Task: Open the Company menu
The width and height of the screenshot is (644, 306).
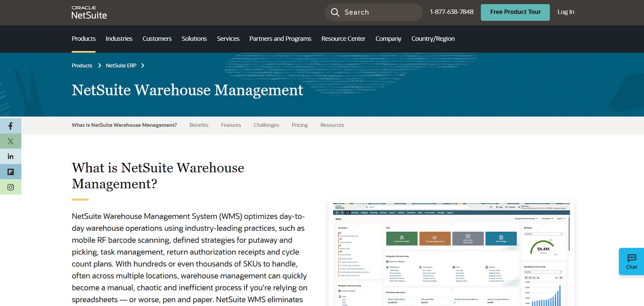Action: [x=388, y=39]
